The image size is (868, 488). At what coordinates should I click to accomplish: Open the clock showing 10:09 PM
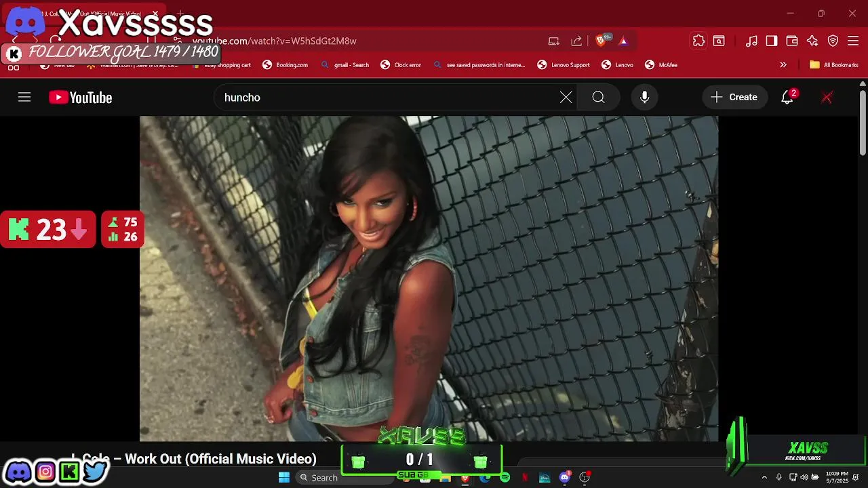coord(837,477)
